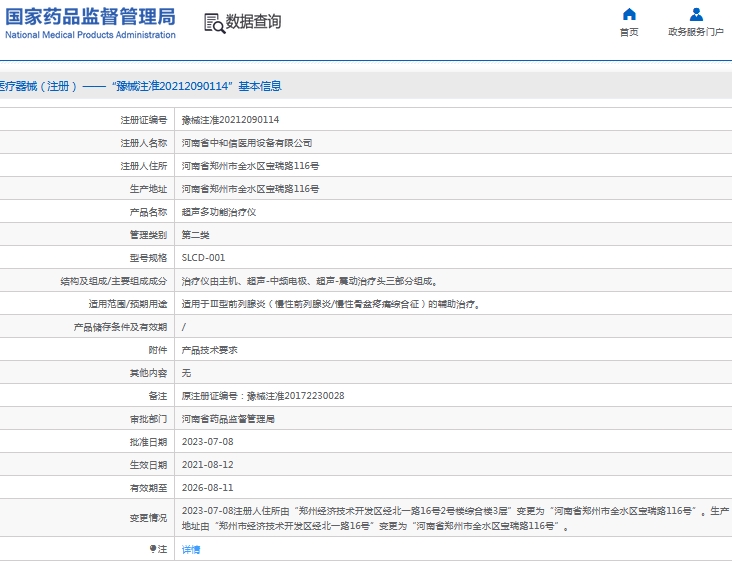
Task: Click the home icon labeled 首页
Action: click(629, 14)
